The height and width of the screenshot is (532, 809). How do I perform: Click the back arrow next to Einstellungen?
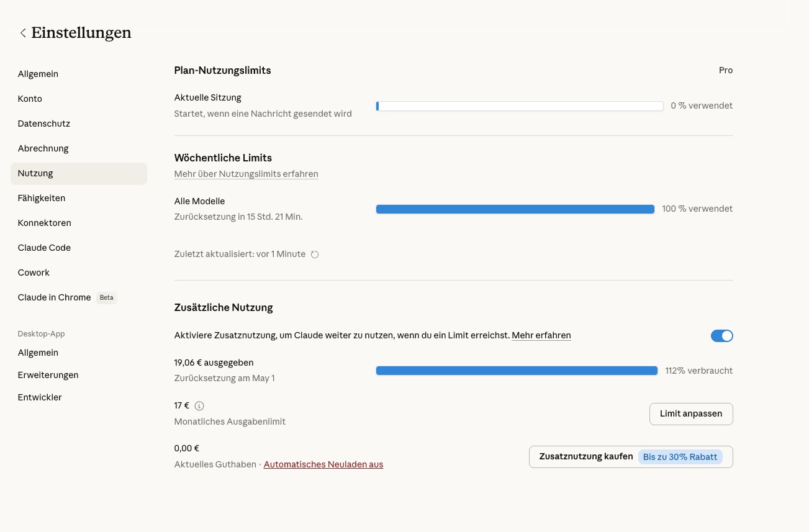(x=23, y=34)
